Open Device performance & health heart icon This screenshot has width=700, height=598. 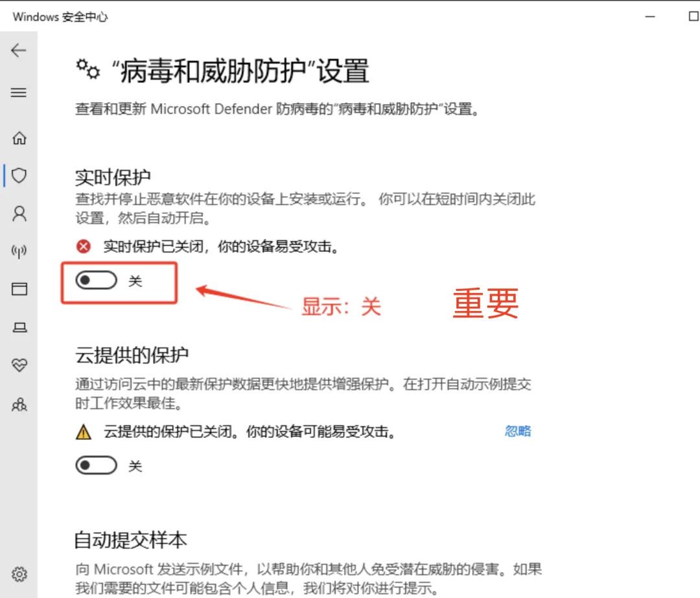coord(19,365)
